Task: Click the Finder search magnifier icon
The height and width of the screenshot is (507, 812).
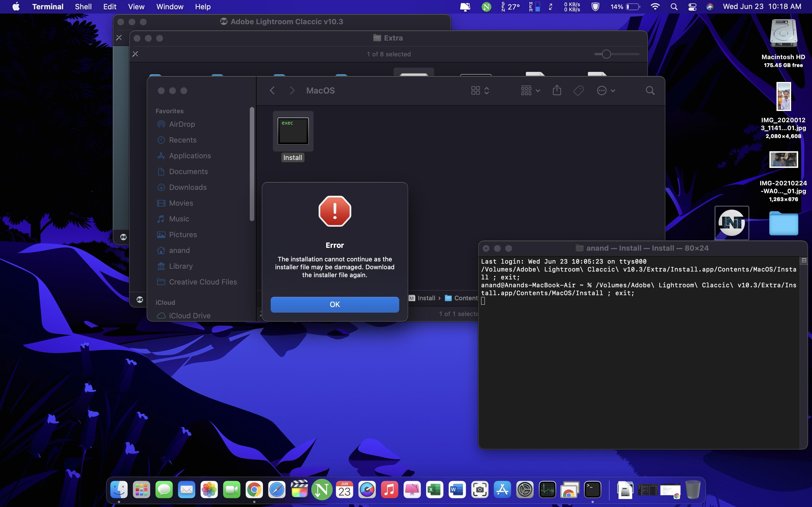Action: point(650,90)
